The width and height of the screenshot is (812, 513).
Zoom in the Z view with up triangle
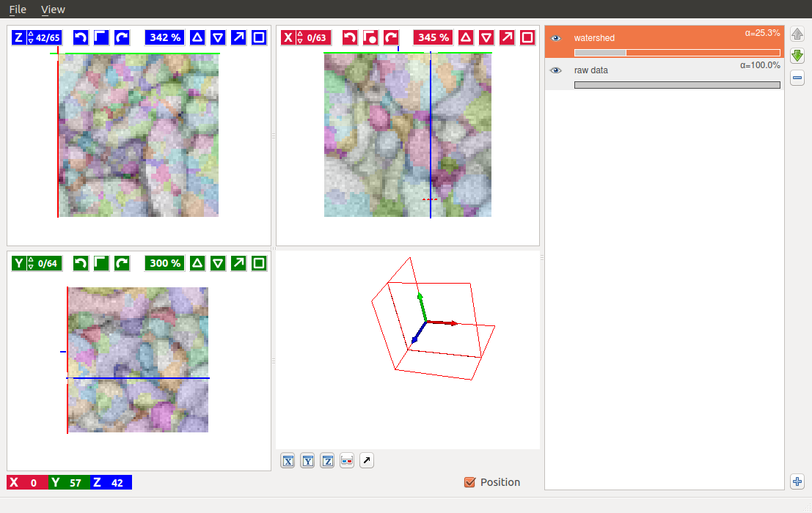[x=197, y=37]
